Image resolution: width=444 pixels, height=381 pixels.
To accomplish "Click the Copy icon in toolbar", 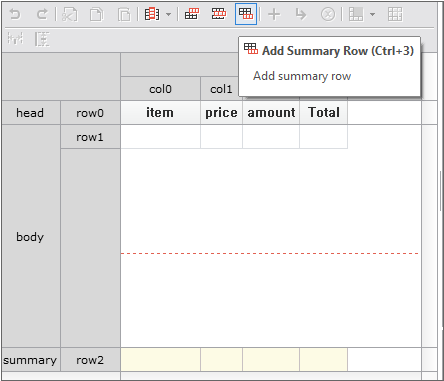I will (97, 14).
